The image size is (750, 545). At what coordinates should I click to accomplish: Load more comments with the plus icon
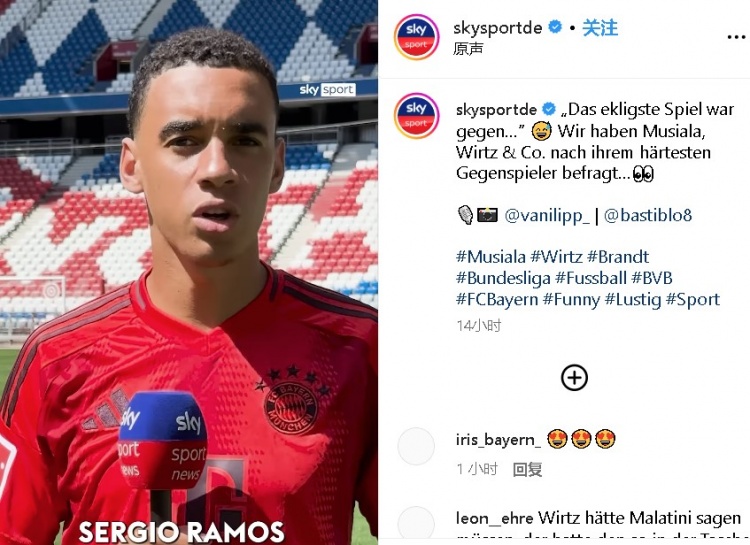(574, 378)
